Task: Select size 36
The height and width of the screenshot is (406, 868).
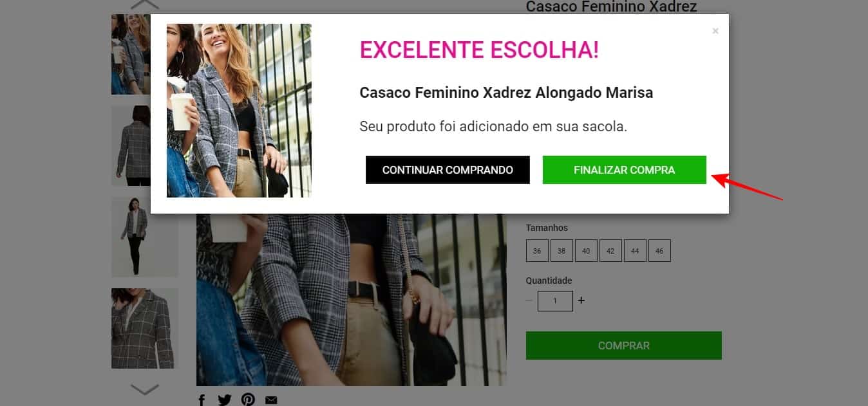Action: 537,251
